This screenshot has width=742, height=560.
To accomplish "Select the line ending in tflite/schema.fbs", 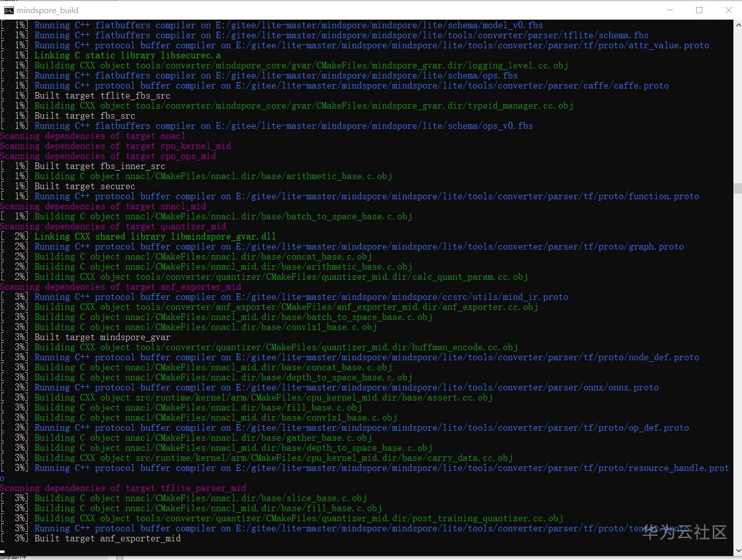I will (x=324, y=35).
